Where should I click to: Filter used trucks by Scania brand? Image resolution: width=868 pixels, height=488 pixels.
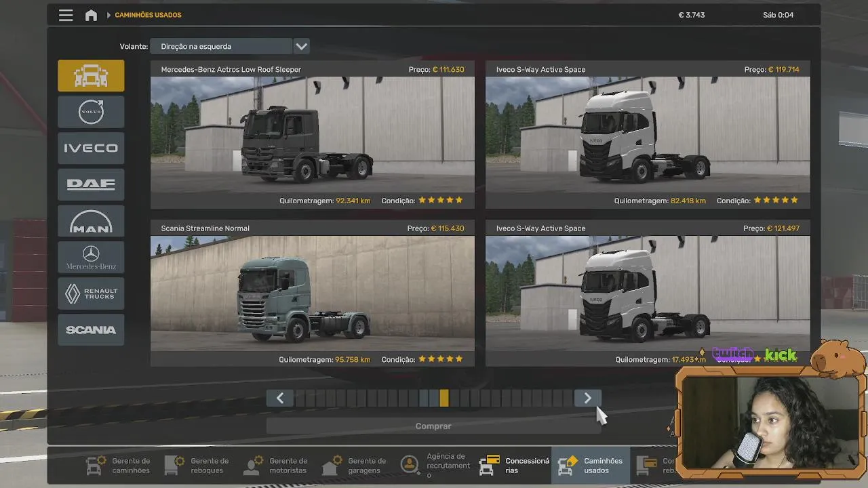click(x=91, y=330)
